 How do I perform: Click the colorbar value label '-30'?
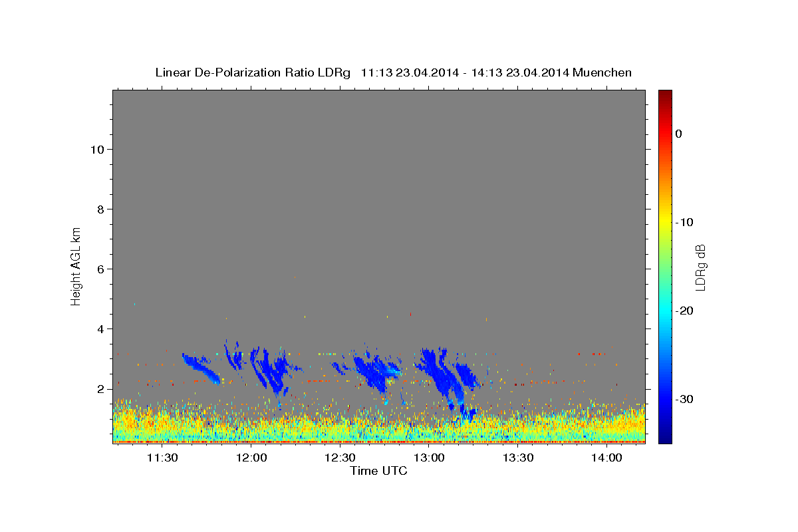[685, 399]
